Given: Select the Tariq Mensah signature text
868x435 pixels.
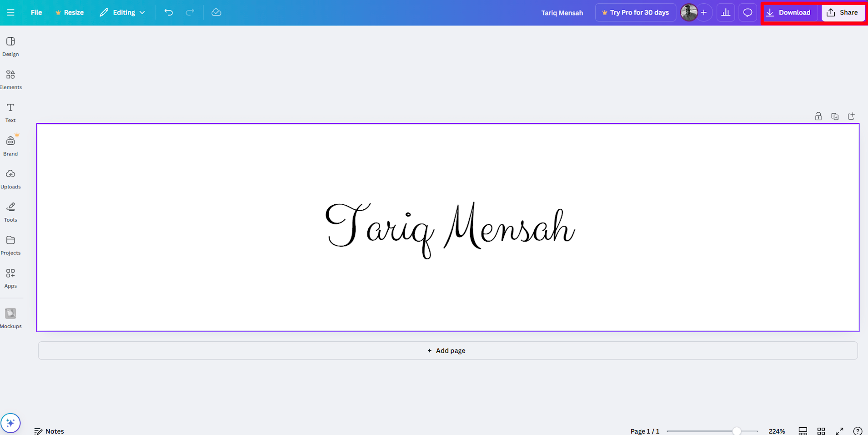Looking at the screenshot, I should pyautogui.click(x=450, y=230).
